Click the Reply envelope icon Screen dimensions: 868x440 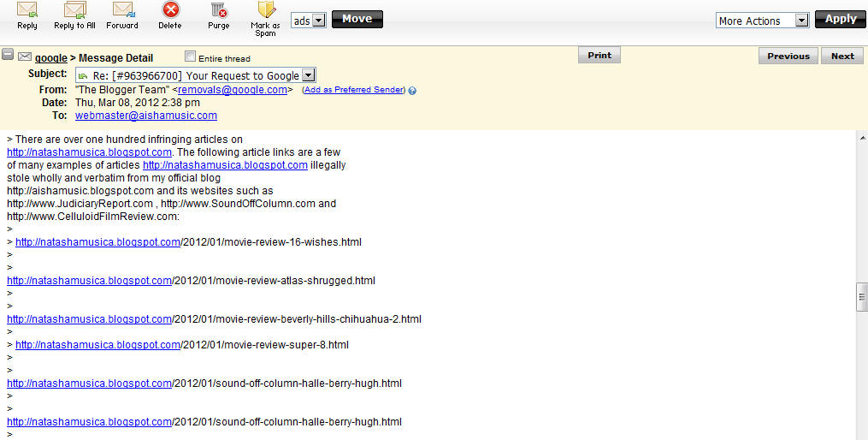[27, 10]
